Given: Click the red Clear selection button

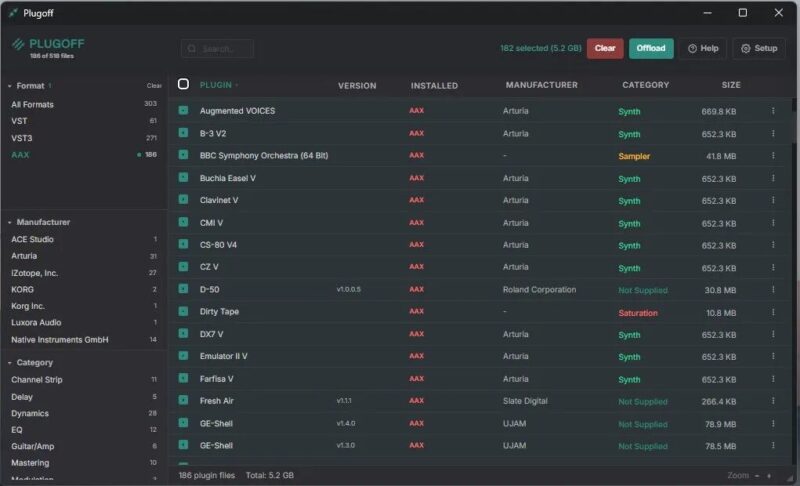Looking at the screenshot, I should click(605, 48).
